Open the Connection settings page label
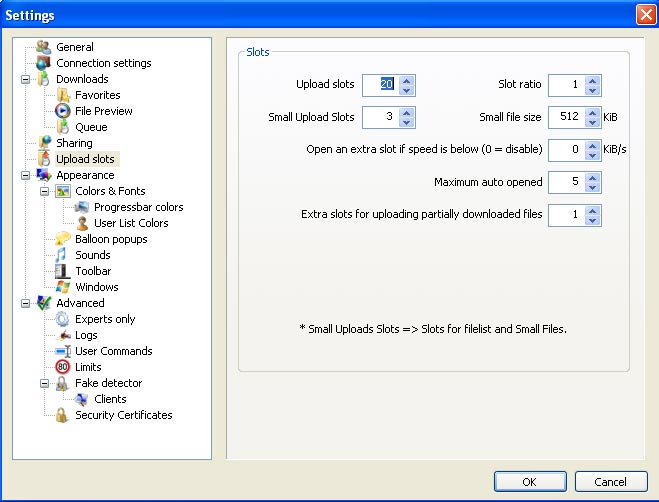The height and width of the screenshot is (502, 659). click(x=104, y=63)
